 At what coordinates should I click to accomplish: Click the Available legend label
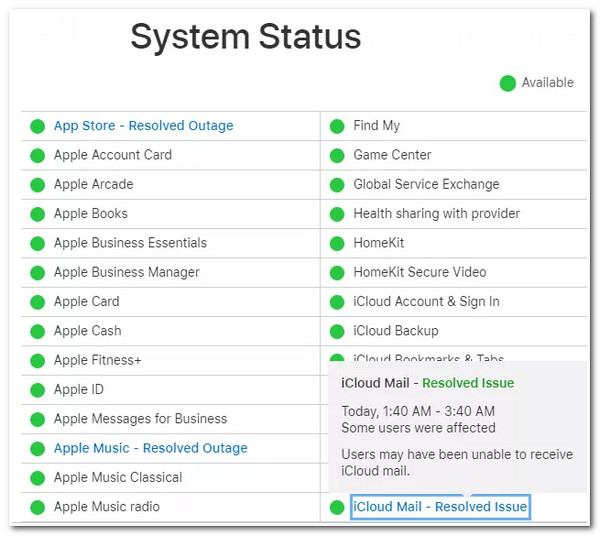click(548, 83)
